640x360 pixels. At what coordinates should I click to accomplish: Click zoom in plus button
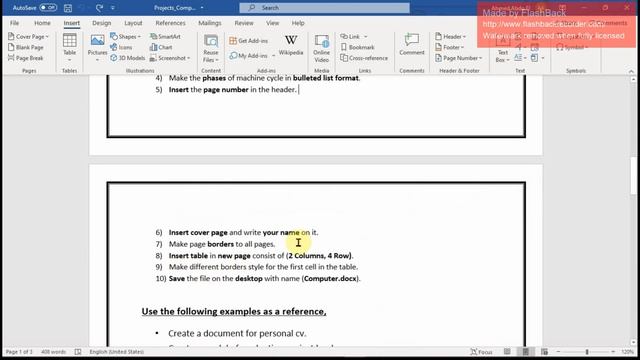(613, 351)
